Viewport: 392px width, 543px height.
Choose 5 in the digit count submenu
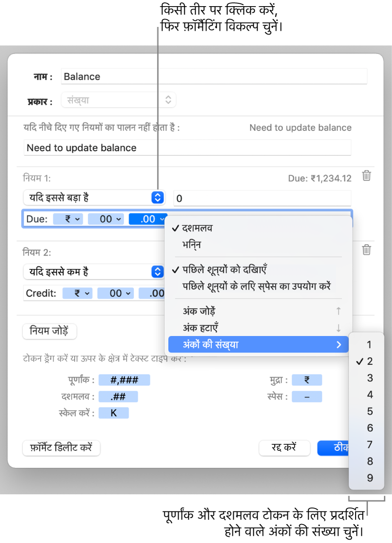click(366, 411)
